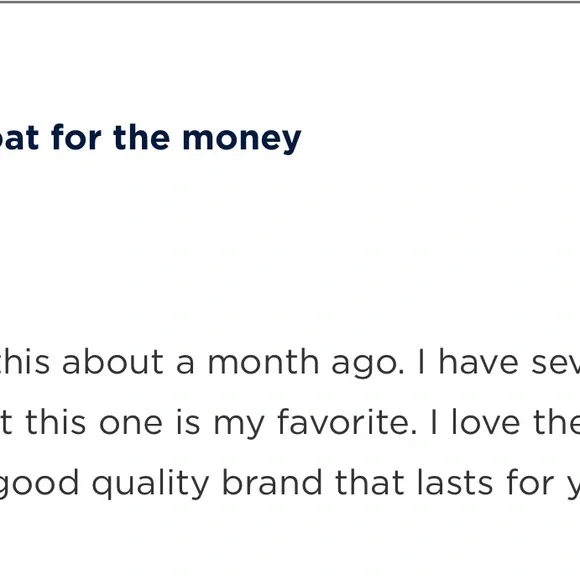Image resolution: width=580 pixels, height=580 pixels.
Task: Click the horizontal divider line at the top
Action: pyautogui.click(x=290, y=2)
